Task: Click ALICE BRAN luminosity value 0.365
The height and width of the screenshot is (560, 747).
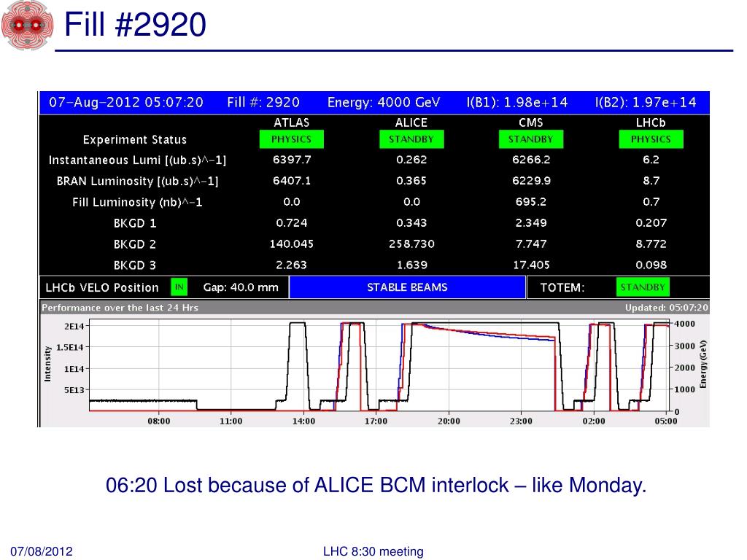Action: click(411, 181)
